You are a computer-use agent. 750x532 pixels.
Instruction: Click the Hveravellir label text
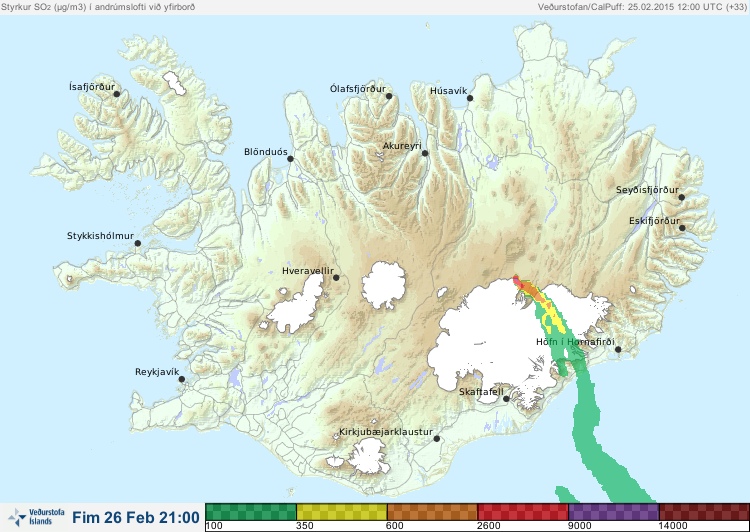coord(308,271)
